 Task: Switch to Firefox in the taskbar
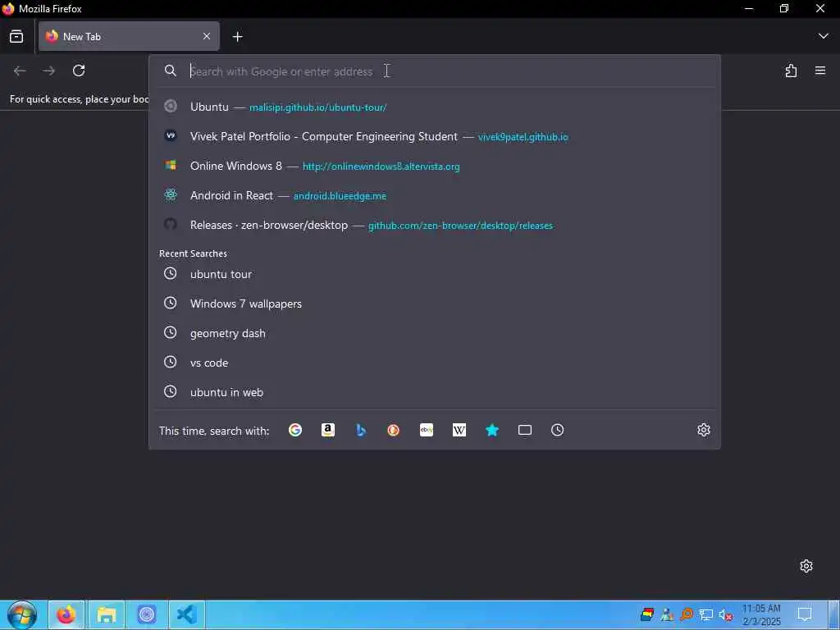click(66, 614)
